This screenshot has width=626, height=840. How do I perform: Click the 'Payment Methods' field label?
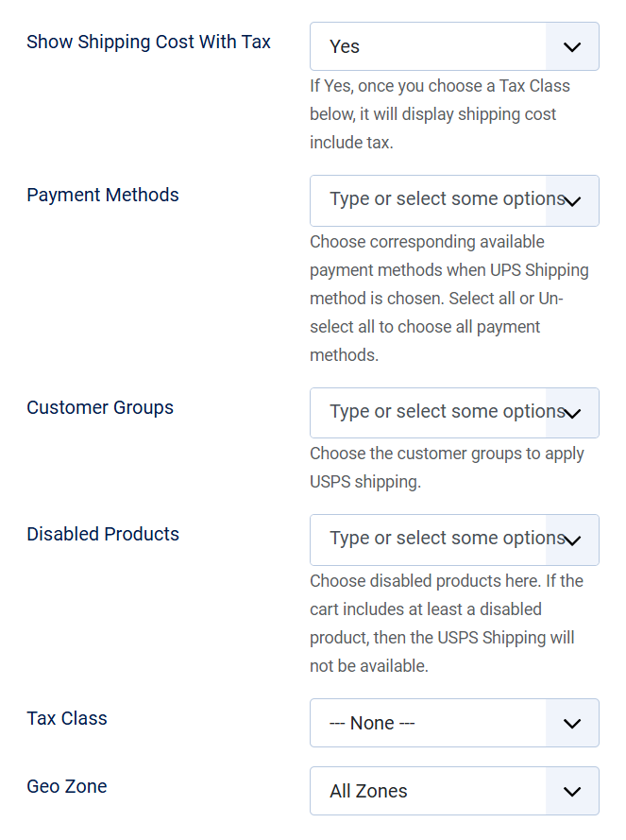tap(103, 196)
